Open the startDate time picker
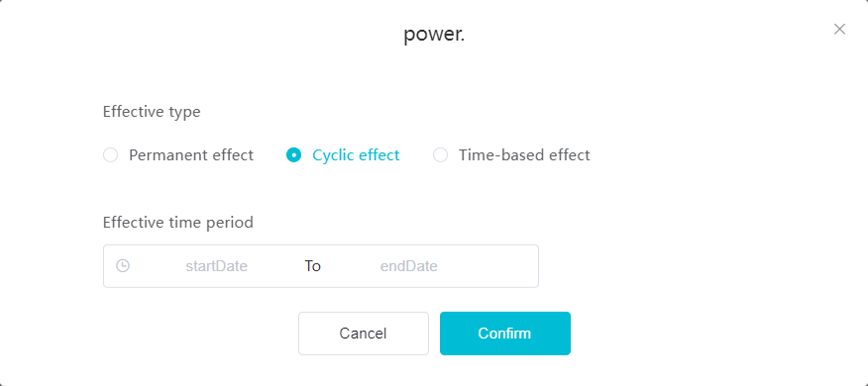 coord(216,266)
